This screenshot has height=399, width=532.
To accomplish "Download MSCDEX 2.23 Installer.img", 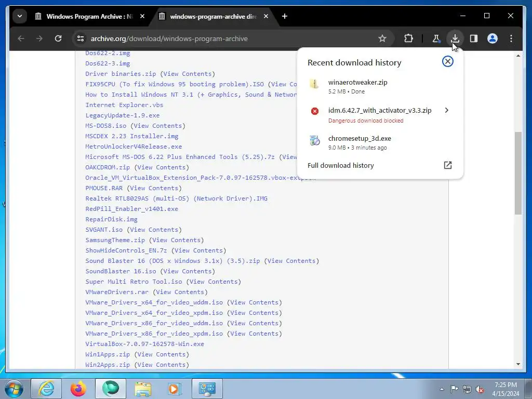I will coord(131,137).
